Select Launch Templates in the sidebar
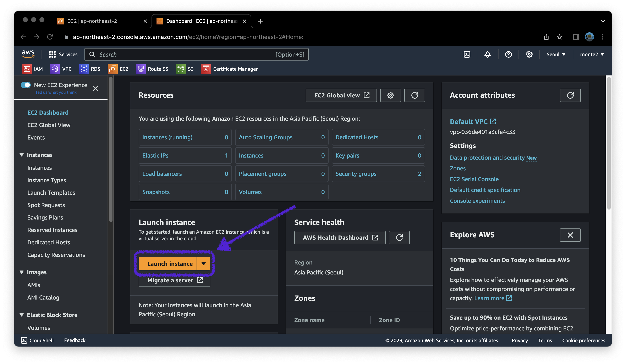626x364 pixels. [x=51, y=193]
